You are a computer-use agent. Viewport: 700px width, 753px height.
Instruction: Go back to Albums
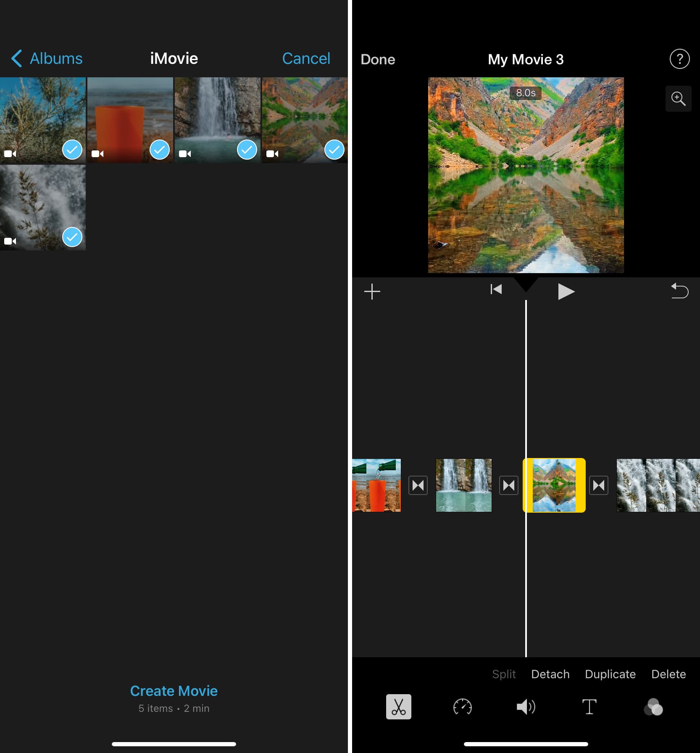coord(47,59)
